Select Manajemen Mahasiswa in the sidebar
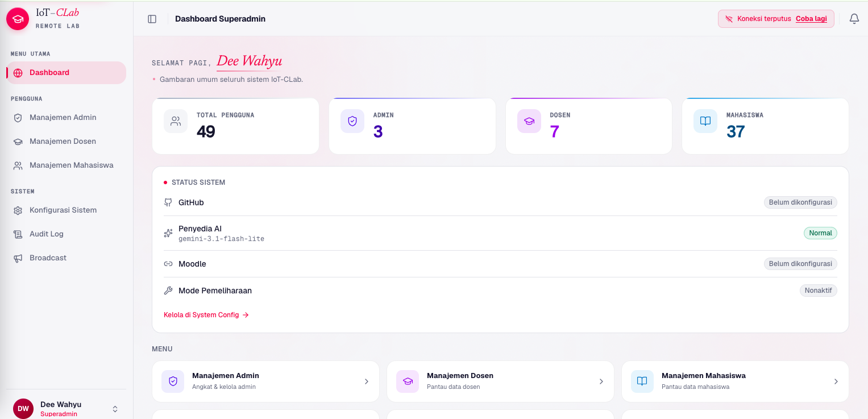This screenshot has width=868, height=419. click(67, 165)
